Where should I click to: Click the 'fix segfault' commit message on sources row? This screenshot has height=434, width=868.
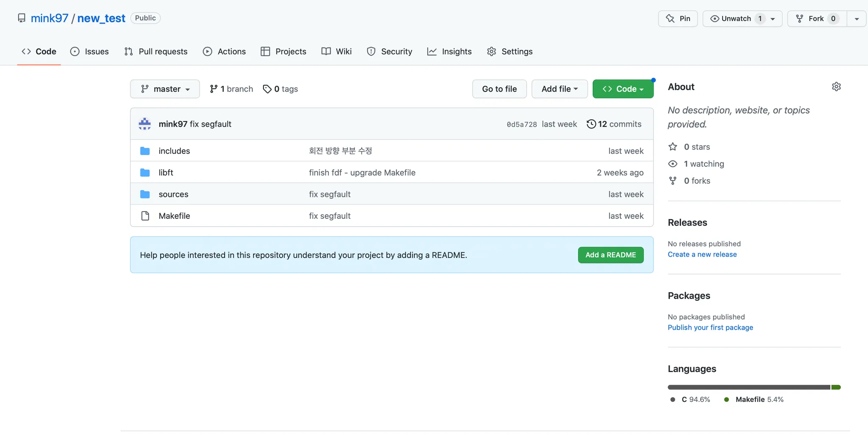point(330,194)
